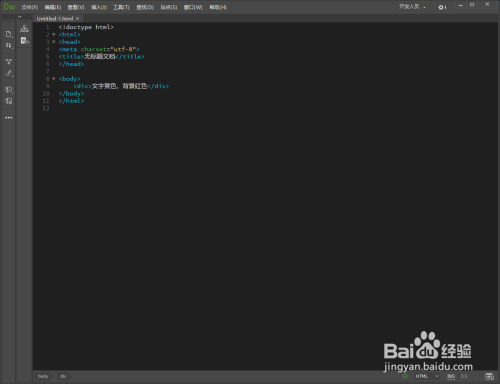The image size is (500, 384).
Task: Click the Apply Comment icon
Action: (9, 90)
